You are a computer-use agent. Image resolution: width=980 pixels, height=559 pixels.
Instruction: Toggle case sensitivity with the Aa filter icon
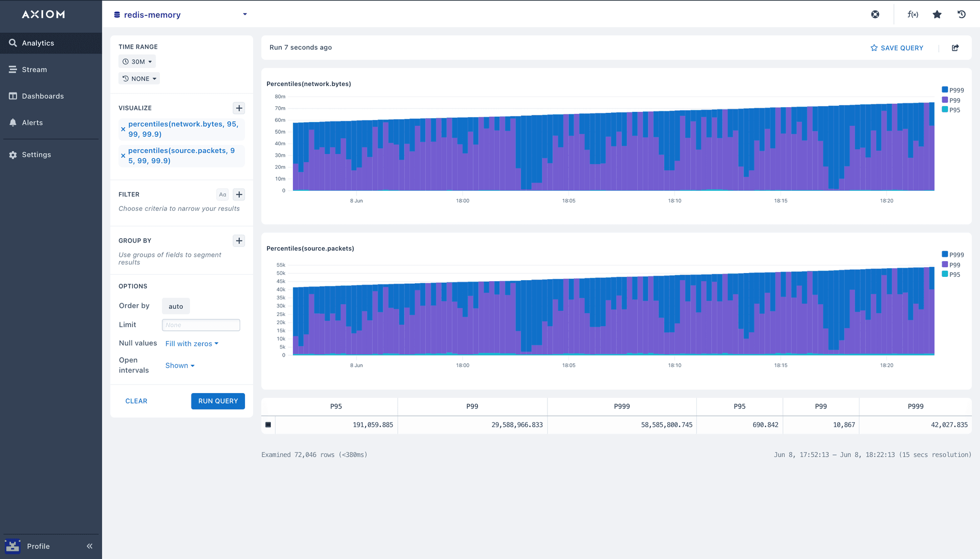coord(223,194)
